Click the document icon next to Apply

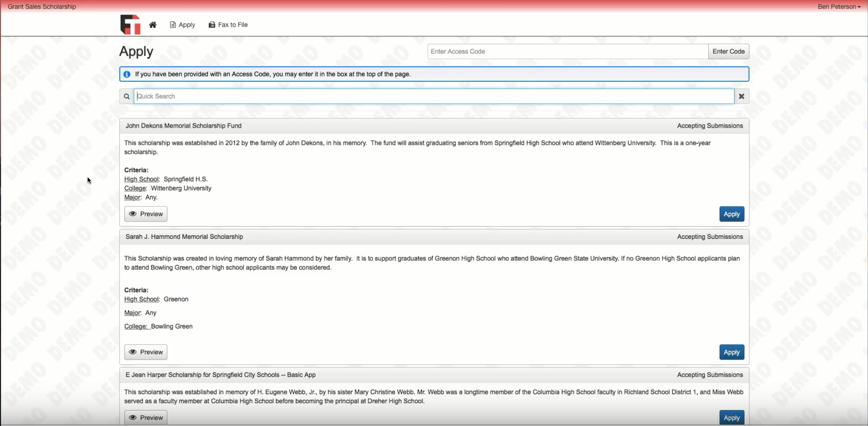tap(173, 24)
